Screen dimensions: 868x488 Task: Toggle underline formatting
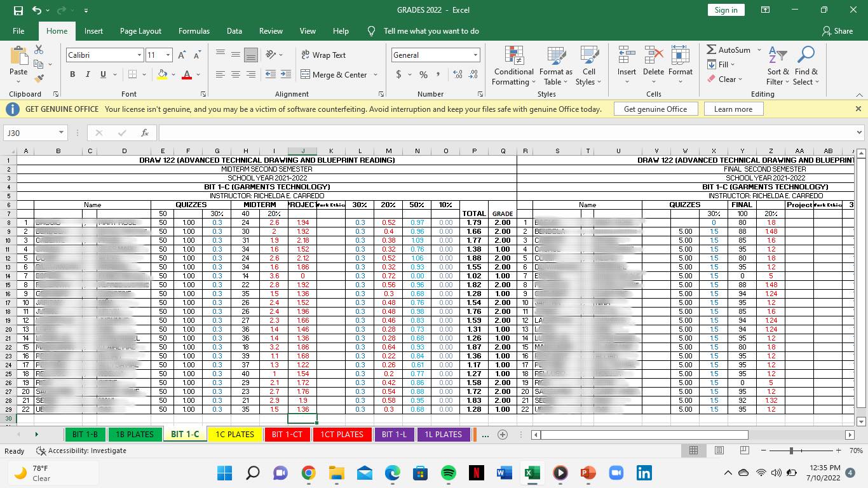point(103,74)
